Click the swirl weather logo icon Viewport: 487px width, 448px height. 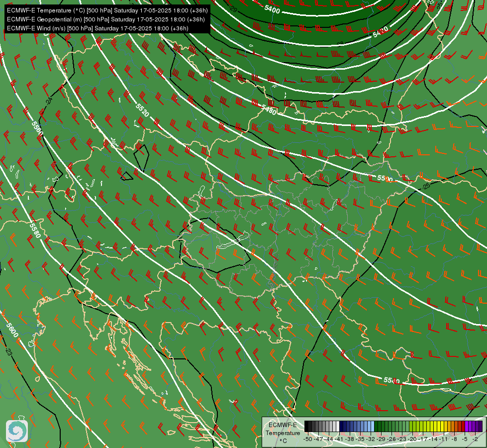17,431
